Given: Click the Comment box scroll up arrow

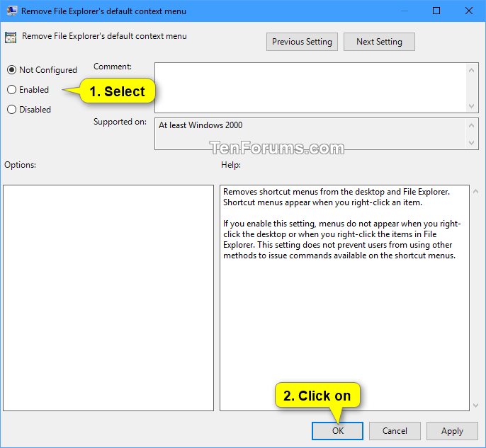Looking at the screenshot, I should (x=471, y=70).
